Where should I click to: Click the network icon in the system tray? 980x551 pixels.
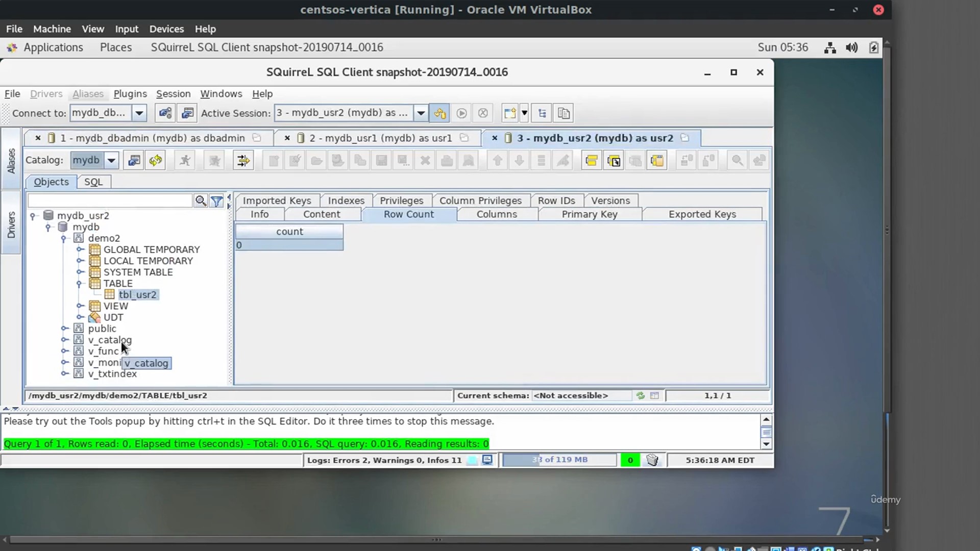(x=830, y=47)
